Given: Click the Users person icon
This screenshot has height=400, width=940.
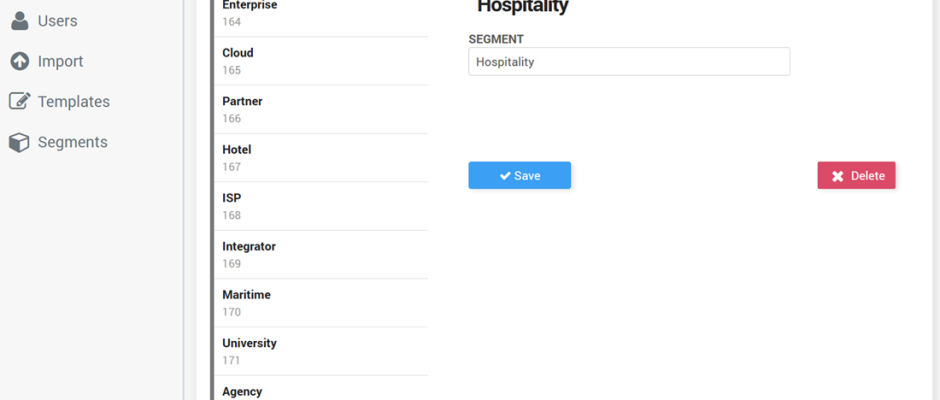Looking at the screenshot, I should (20, 21).
